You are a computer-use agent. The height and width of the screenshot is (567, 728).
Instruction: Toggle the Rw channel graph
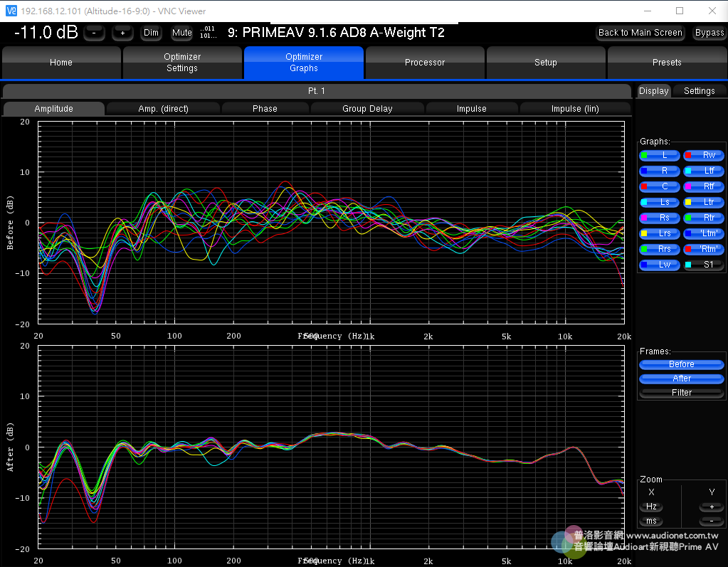(704, 155)
